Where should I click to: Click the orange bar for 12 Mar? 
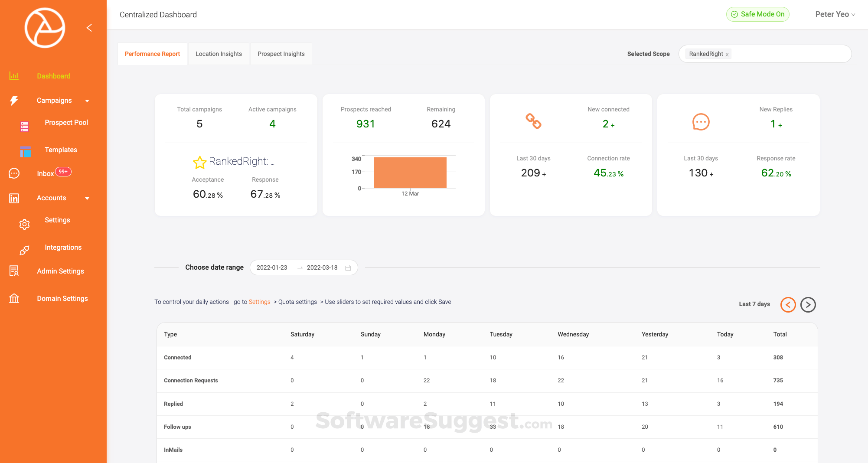pos(410,173)
